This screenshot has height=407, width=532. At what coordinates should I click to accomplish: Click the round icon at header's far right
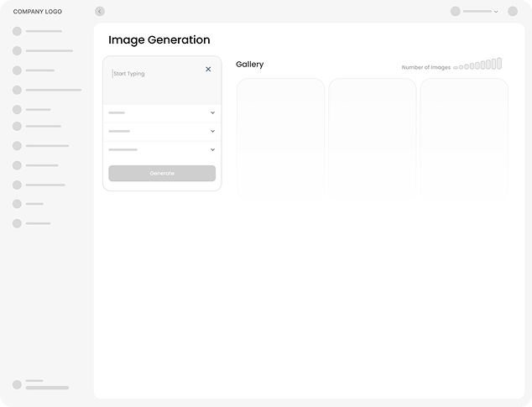[x=513, y=12]
